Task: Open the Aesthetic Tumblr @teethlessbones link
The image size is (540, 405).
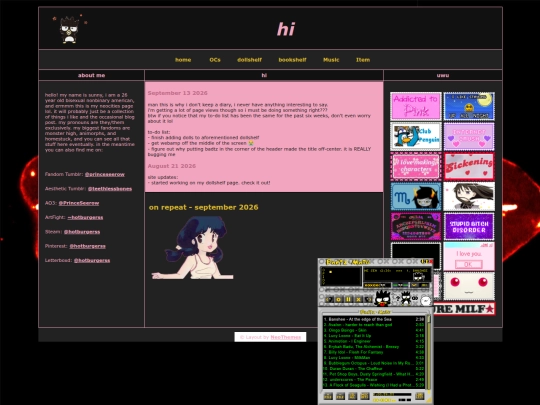Action: tap(110, 189)
